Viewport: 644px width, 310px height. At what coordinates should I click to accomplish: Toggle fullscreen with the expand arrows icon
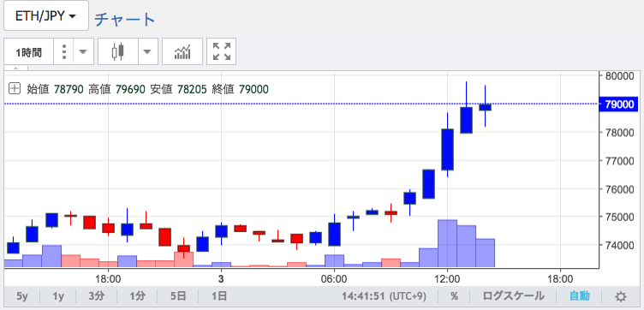coord(221,51)
